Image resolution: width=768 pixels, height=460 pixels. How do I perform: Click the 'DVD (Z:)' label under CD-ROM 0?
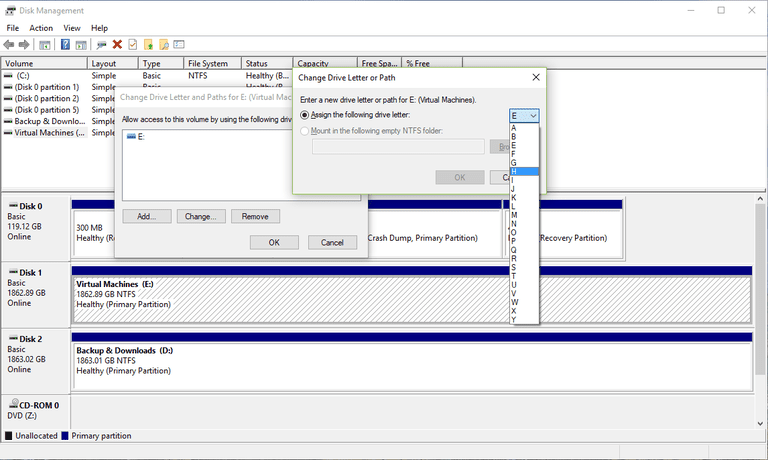(x=22, y=416)
